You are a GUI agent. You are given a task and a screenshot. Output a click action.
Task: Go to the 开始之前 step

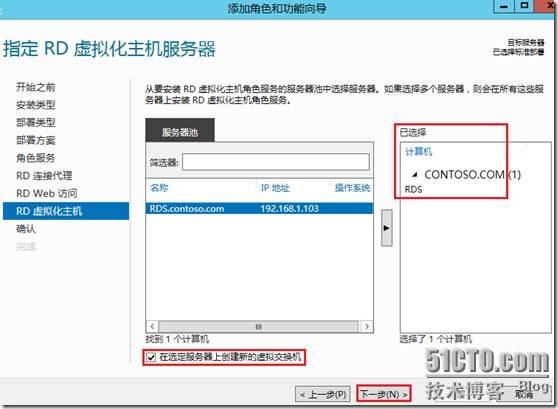36,87
